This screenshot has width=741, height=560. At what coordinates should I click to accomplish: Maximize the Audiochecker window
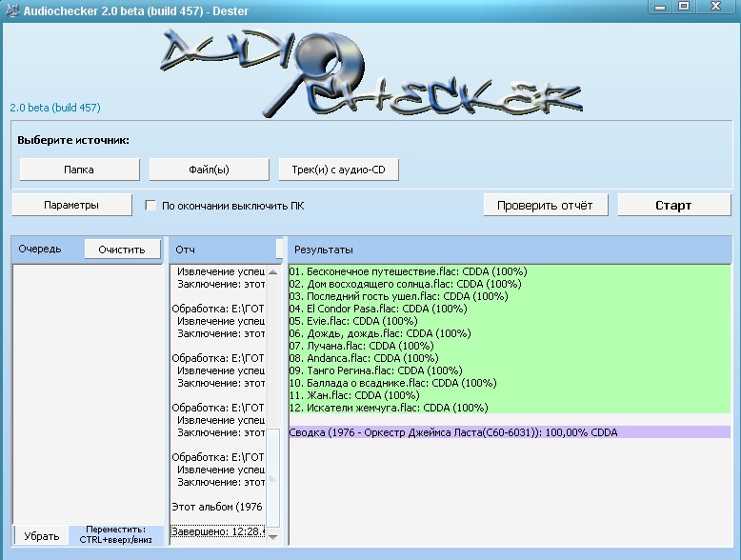tap(684, 7)
